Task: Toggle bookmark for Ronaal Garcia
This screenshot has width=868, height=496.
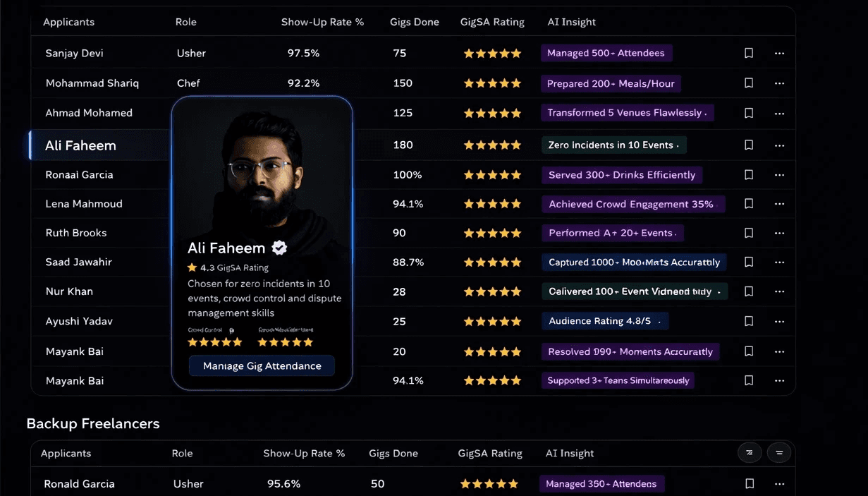Action: [749, 175]
